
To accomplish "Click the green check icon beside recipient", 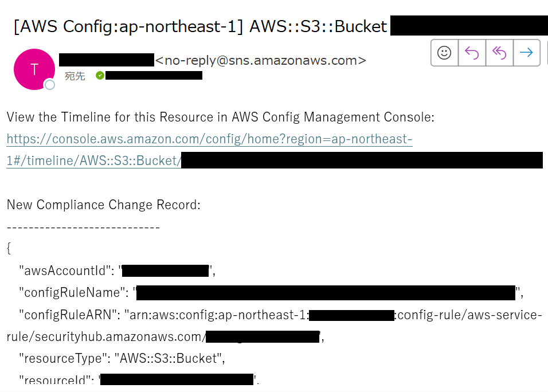I will [x=100, y=76].
